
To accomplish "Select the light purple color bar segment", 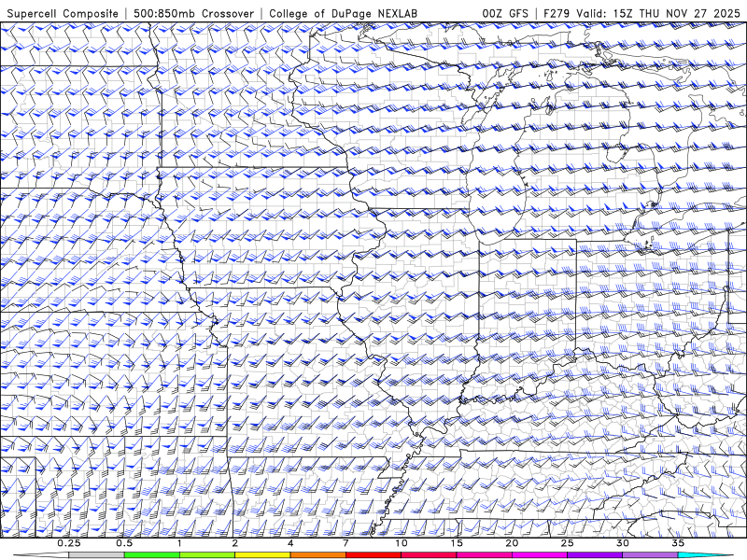I will pyautogui.click(x=650, y=555).
